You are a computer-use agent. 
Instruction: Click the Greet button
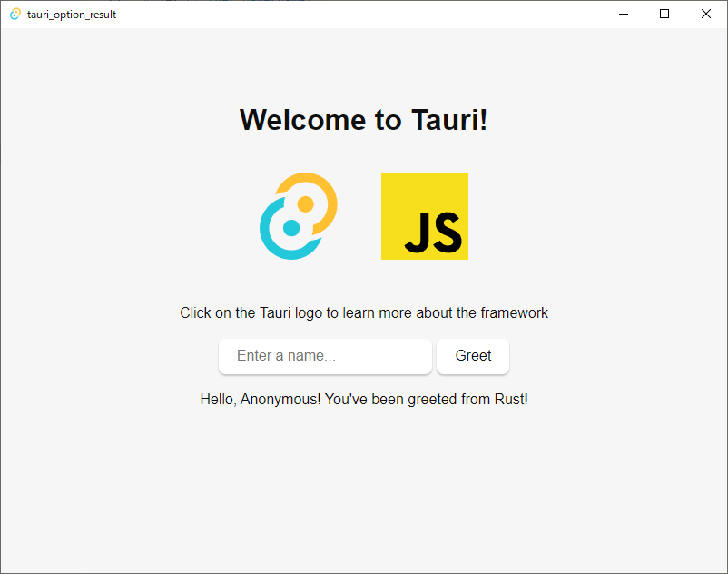pos(473,356)
